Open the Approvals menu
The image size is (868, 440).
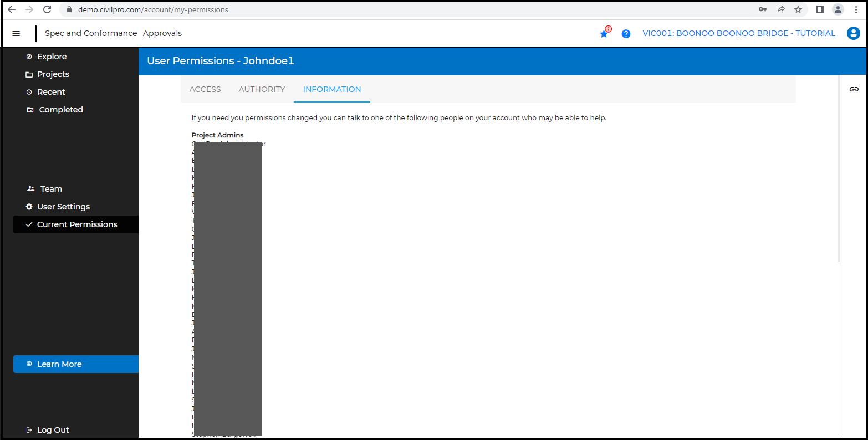coord(162,33)
